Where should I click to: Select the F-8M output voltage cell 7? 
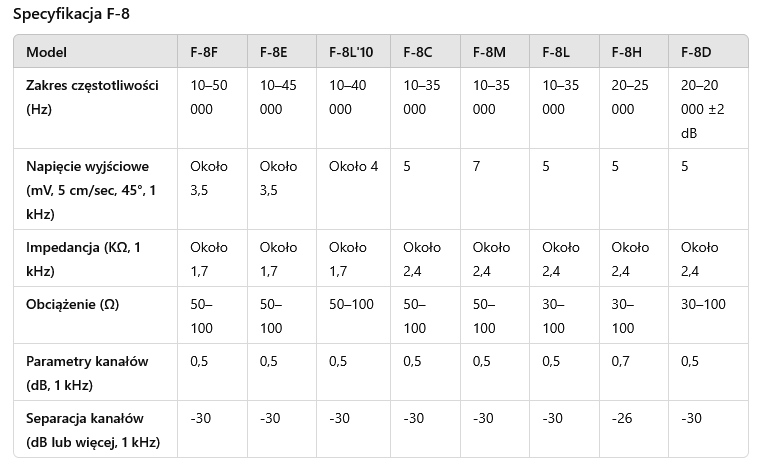[x=476, y=166]
